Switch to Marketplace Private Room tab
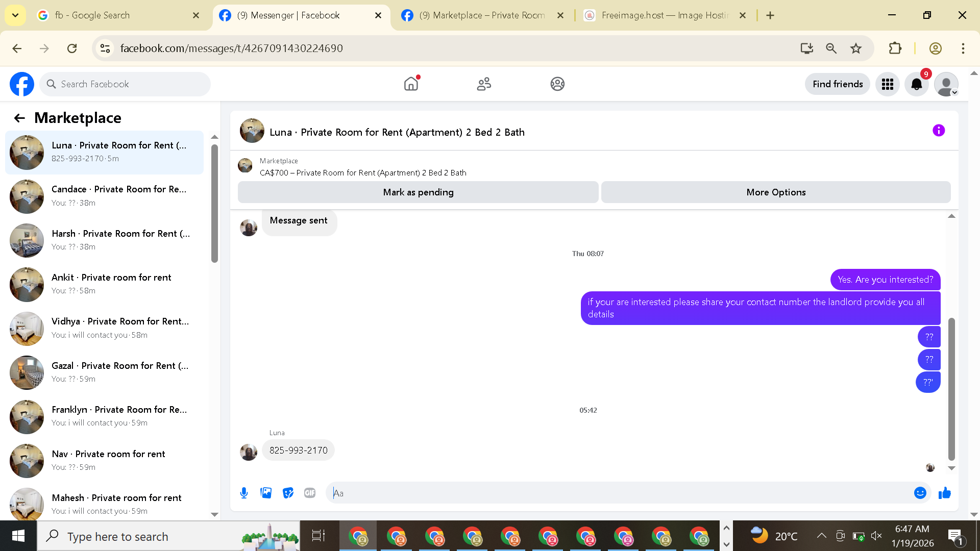The image size is (980, 551). pos(481,15)
